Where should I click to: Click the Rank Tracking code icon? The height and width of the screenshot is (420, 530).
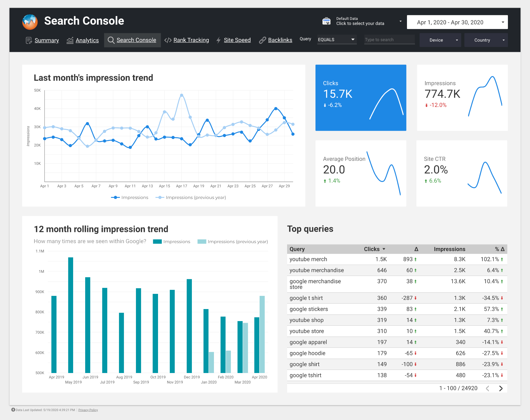pyautogui.click(x=168, y=40)
